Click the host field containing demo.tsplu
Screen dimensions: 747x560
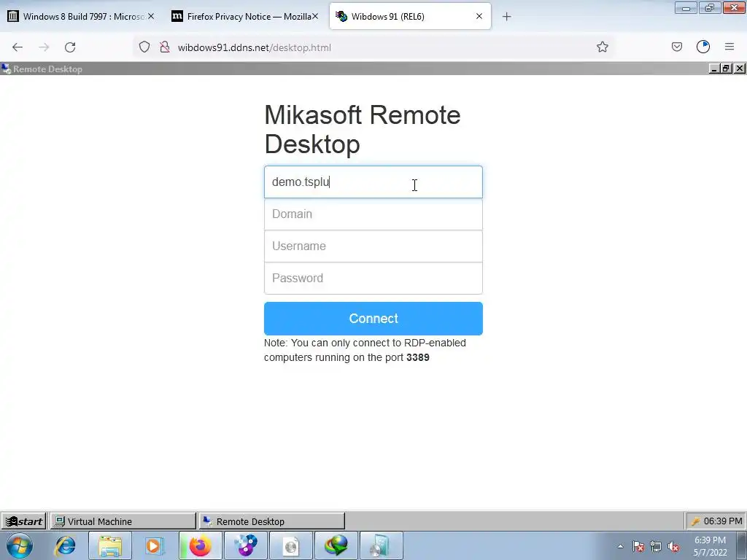coord(373,182)
